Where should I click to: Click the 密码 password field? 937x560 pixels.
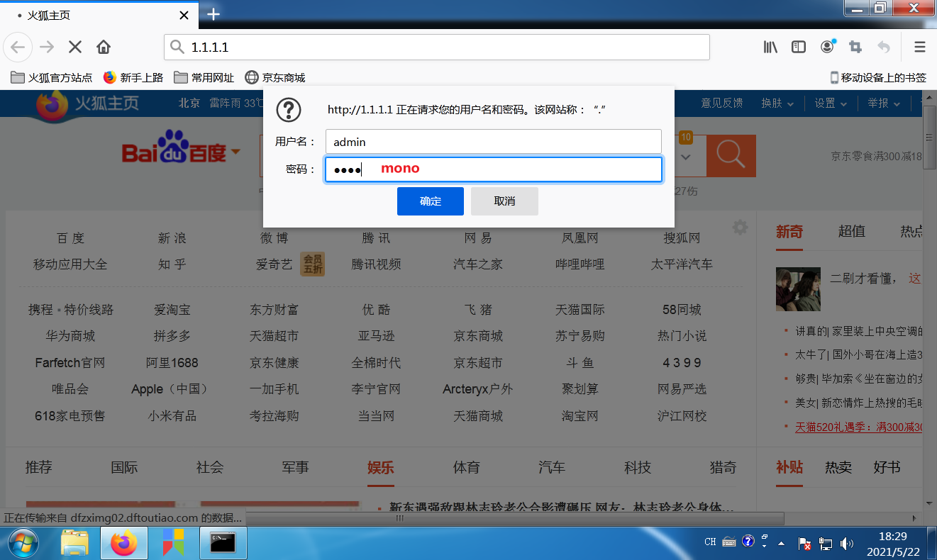pos(494,169)
